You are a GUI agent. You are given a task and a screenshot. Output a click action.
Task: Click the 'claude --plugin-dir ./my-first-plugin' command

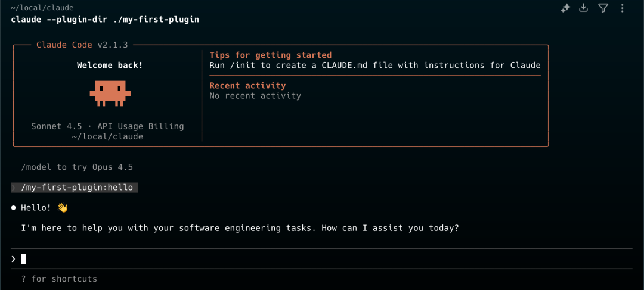tap(105, 19)
